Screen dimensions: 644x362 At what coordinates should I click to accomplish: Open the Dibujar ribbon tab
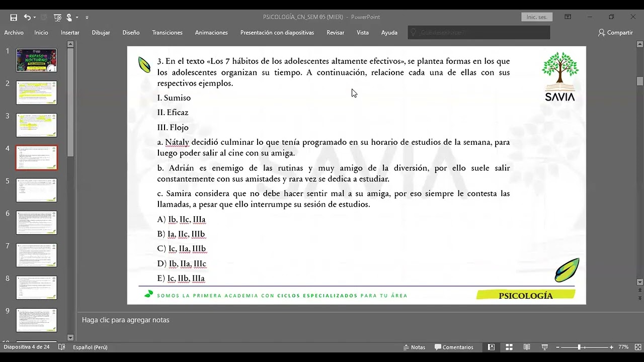point(101,33)
